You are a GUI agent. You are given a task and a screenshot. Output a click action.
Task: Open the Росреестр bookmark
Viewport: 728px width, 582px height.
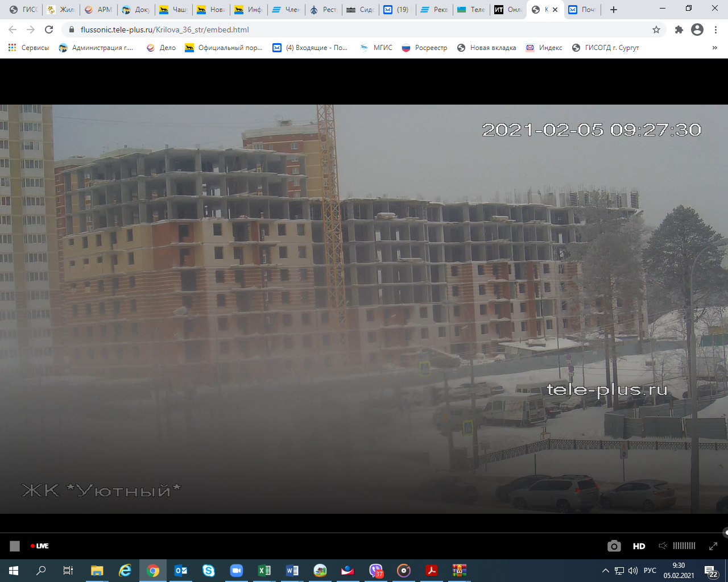424,48
